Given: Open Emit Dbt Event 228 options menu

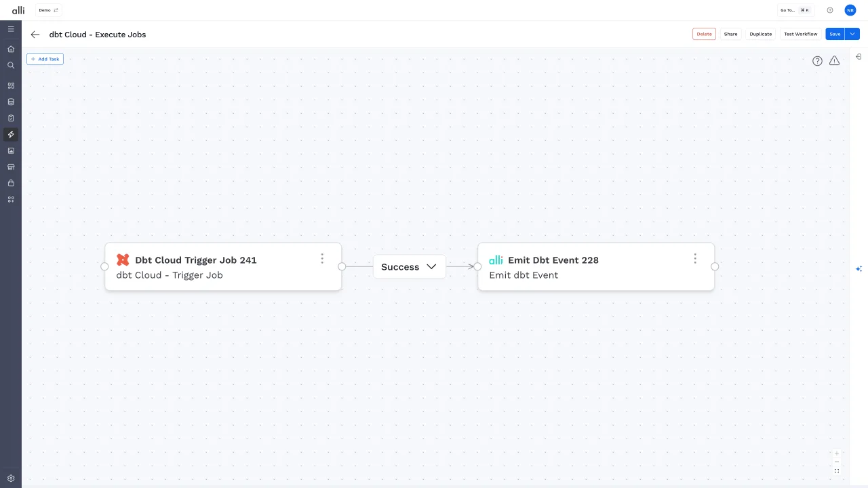Looking at the screenshot, I should 695,258.
